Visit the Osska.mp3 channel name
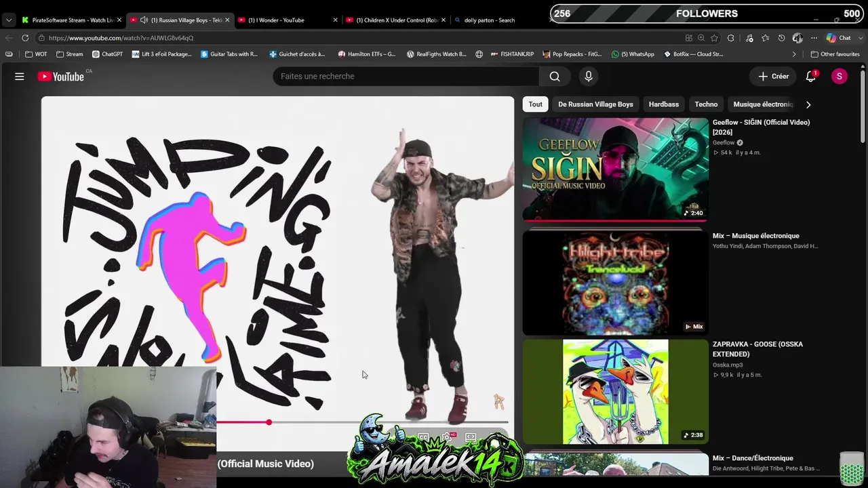Screen dimensions: 868x488 pyautogui.click(x=728, y=365)
